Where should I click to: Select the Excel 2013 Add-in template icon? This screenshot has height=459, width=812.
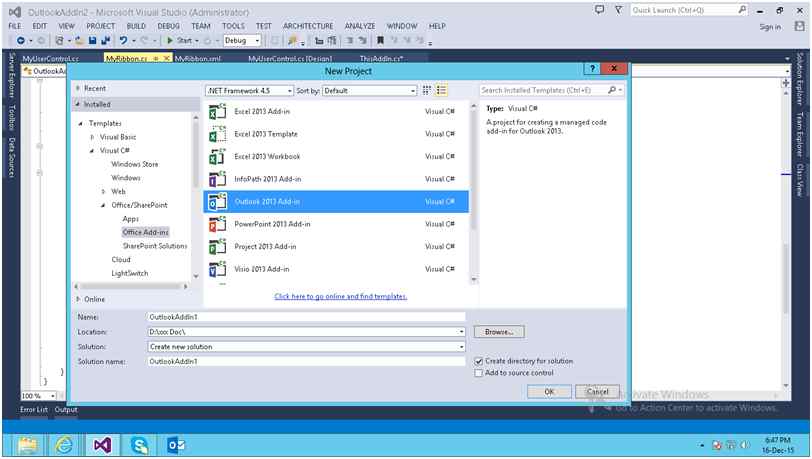coord(218,111)
